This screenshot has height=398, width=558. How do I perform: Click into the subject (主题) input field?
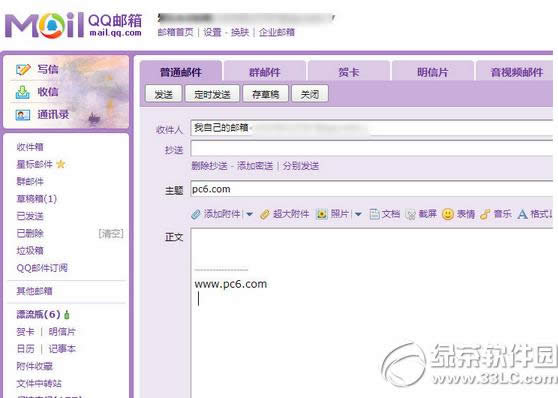372,189
